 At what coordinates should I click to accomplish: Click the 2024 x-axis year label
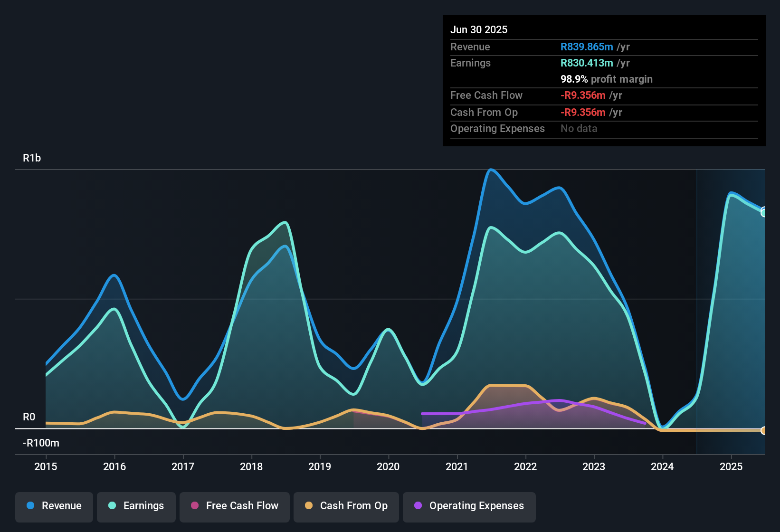point(662,466)
